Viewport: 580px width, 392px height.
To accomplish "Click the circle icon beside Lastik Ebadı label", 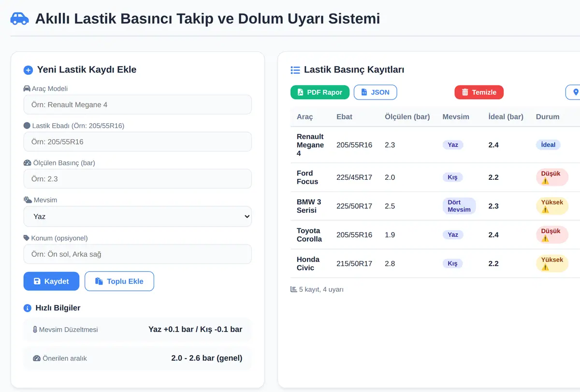I will (x=27, y=126).
